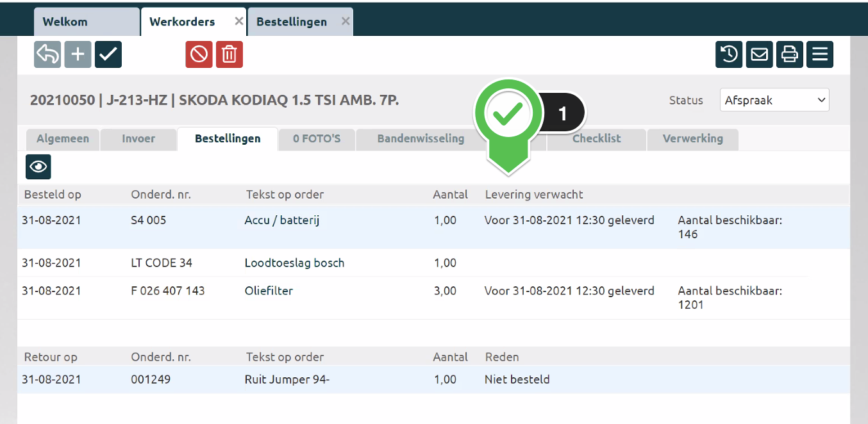
Task: Click the checkmark save icon
Action: 108,54
